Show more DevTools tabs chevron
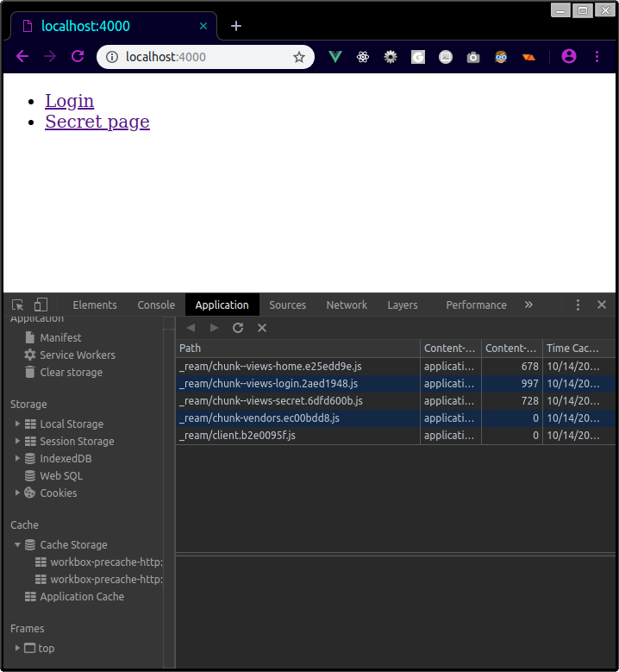The image size is (619, 672). [x=528, y=305]
